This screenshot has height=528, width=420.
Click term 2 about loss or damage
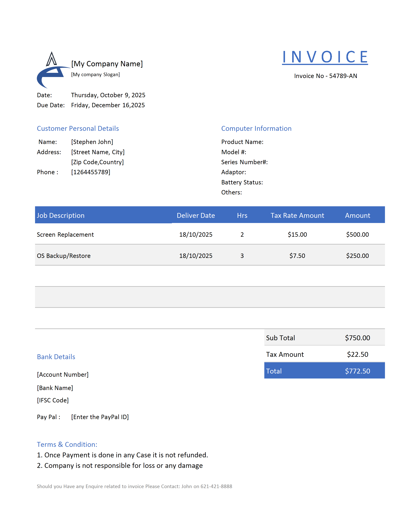(x=120, y=466)
